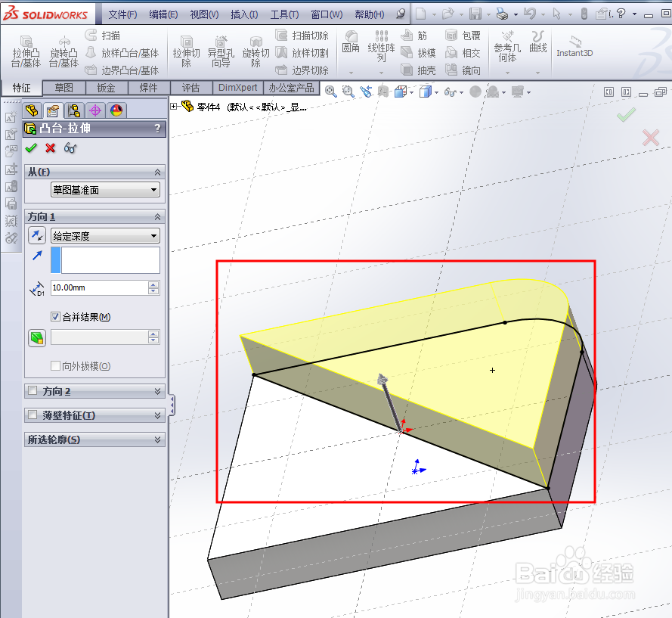
Task: Expand the 所选轮廓 section
Action: tap(157, 439)
